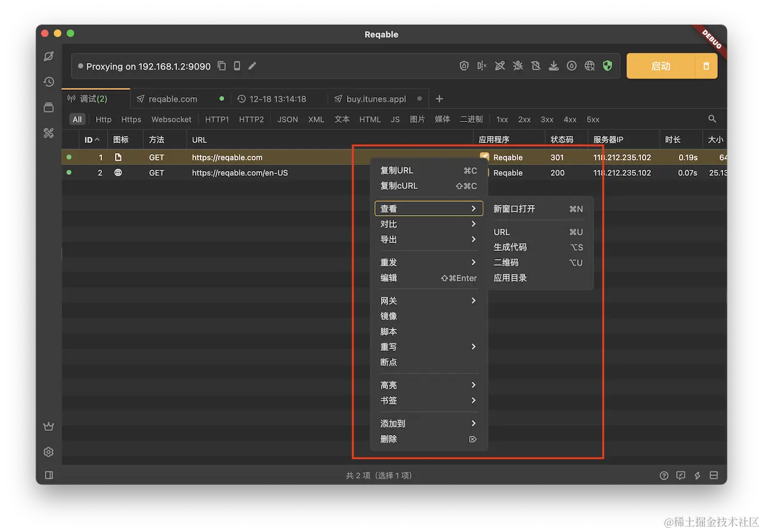Expand the 重发 submenu

point(429,262)
